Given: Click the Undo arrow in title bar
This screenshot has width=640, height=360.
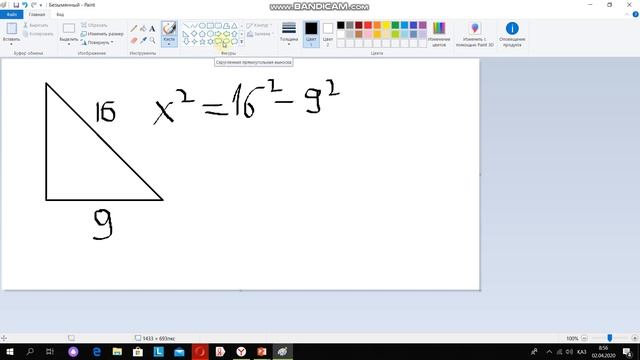Looking at the screenshot, I should point(25,5).
